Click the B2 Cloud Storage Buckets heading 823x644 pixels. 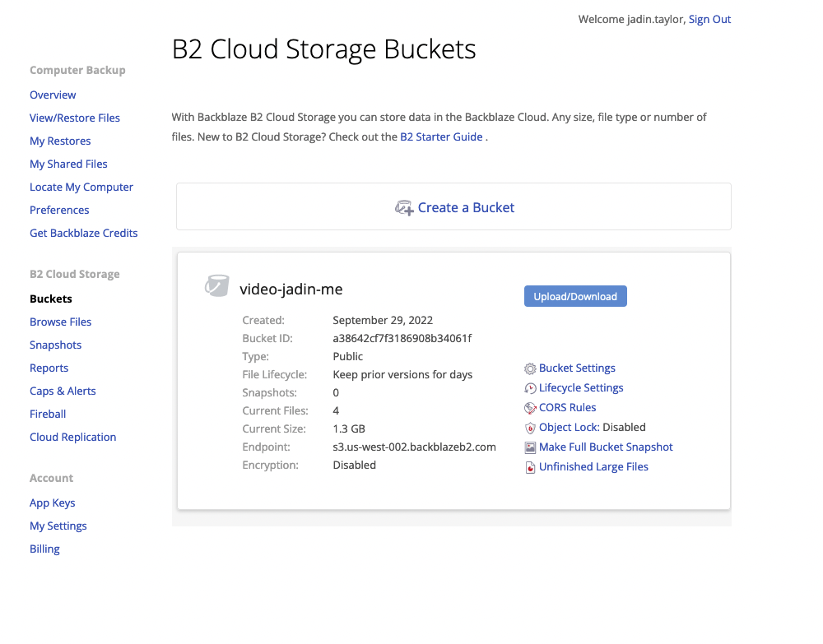point(323,49)
